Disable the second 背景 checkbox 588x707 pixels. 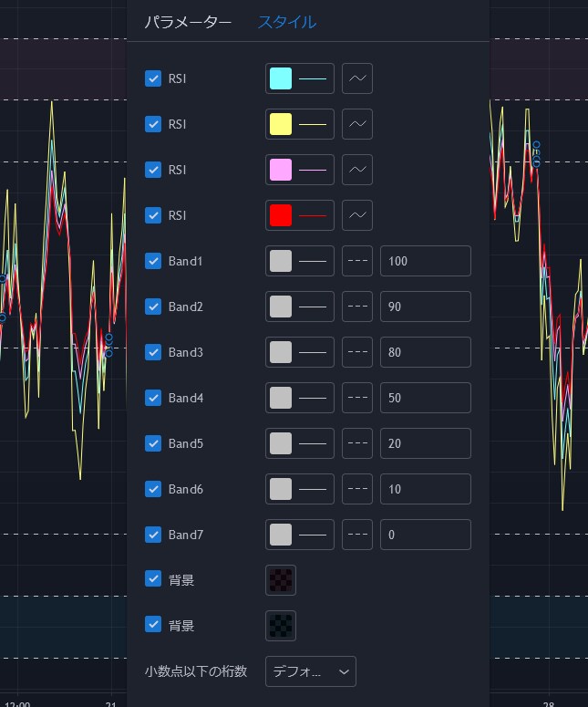[153, 625]
